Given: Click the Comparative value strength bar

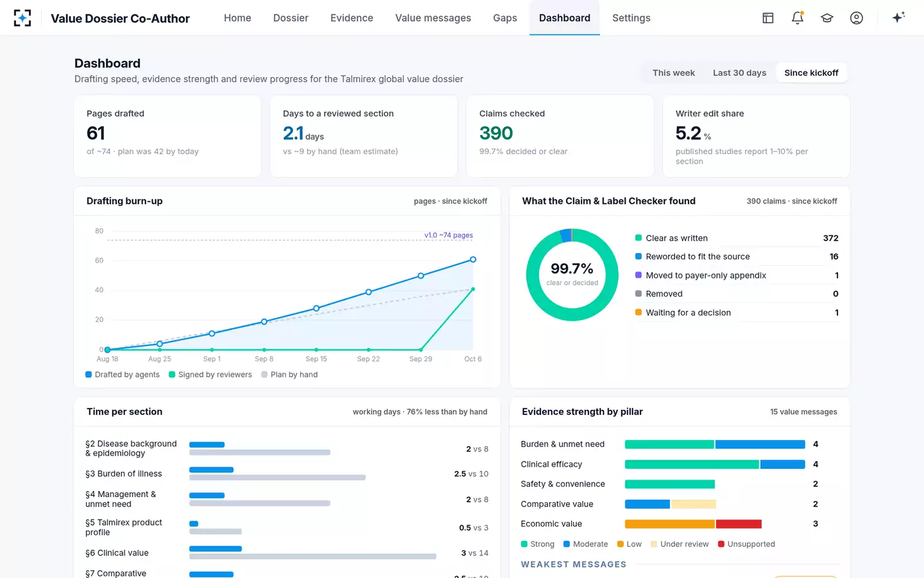Looking at the screenshot, I should [671, 504].
